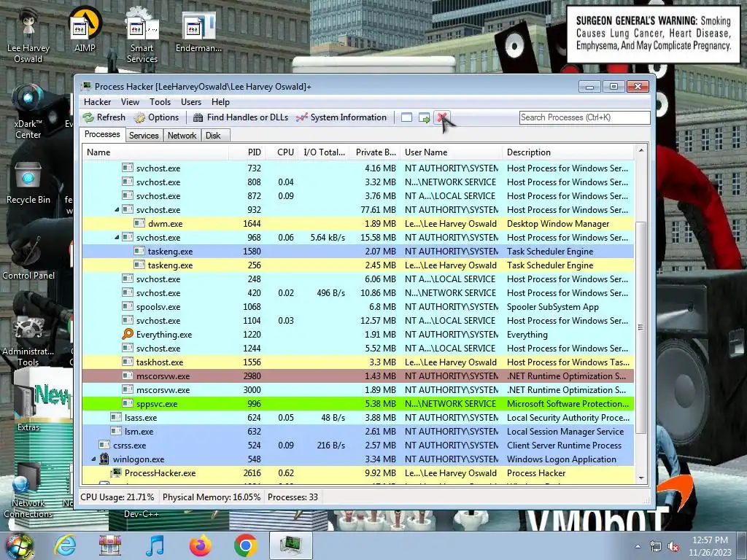Select the spoolsv.exe process icon
747x560 pixels.
pos(128,307)
